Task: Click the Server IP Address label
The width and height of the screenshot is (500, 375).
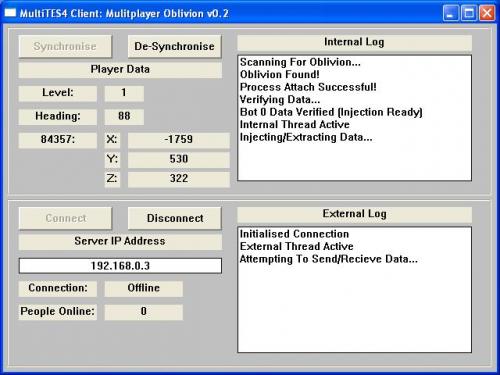Action: pyautogui.click(x=120, y=241)
